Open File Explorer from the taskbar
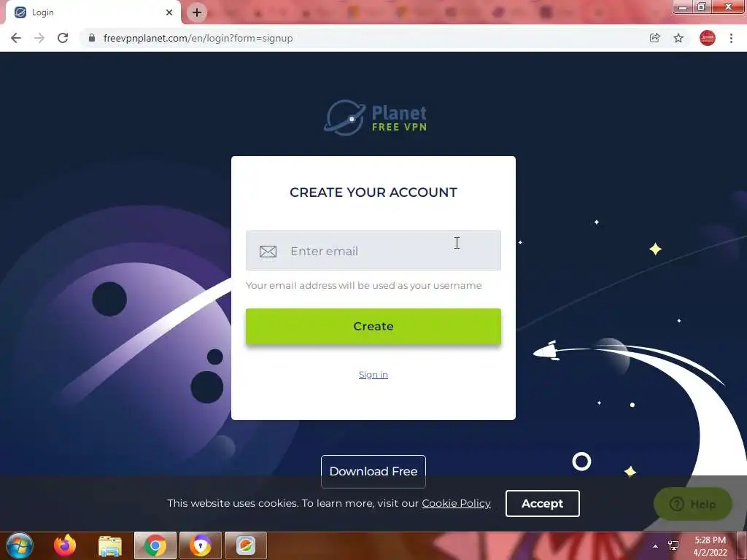This screenshot has width=747, height=560. coord(110,546)
